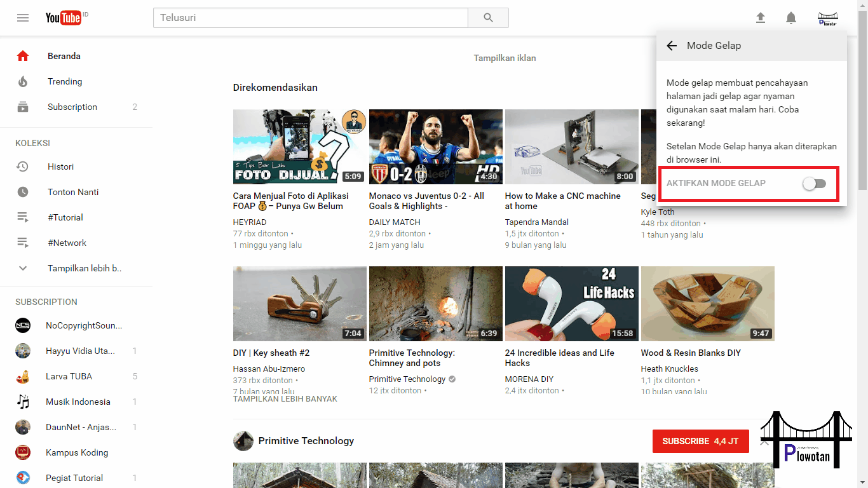Screen dimensions: 868x488
Task: Open the hamburger navigation menu
Action: (x=23, y=17)
